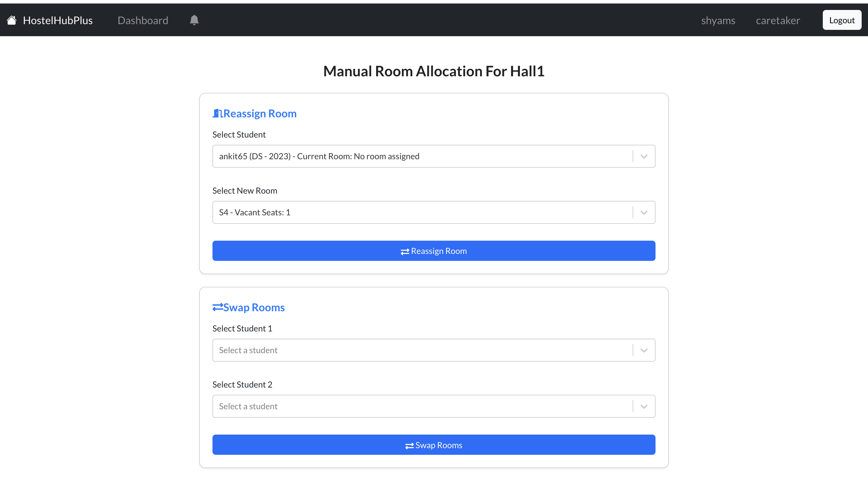Open Select Student 2 dropdown chevron

(x=643, y=406)
